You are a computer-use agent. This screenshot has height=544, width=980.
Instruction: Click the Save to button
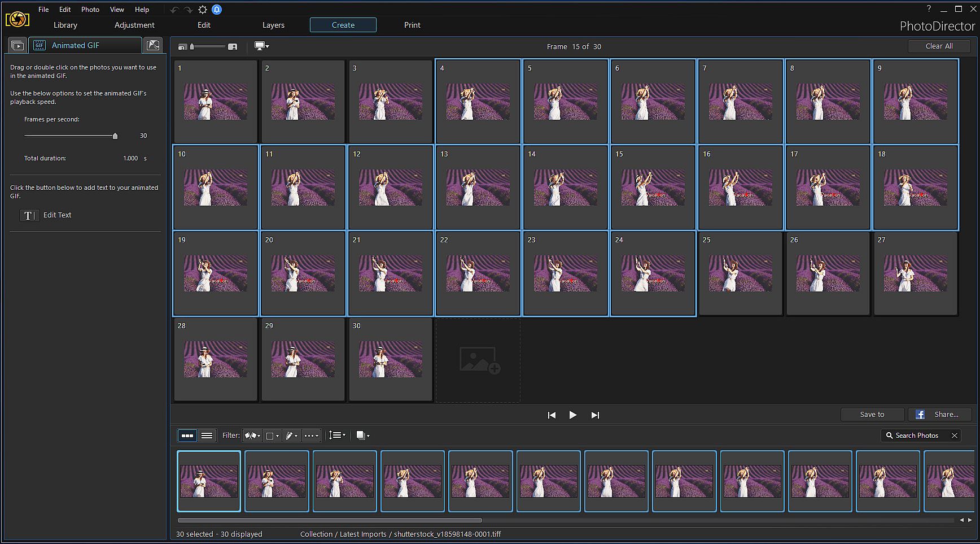click(x=872, y=415)
